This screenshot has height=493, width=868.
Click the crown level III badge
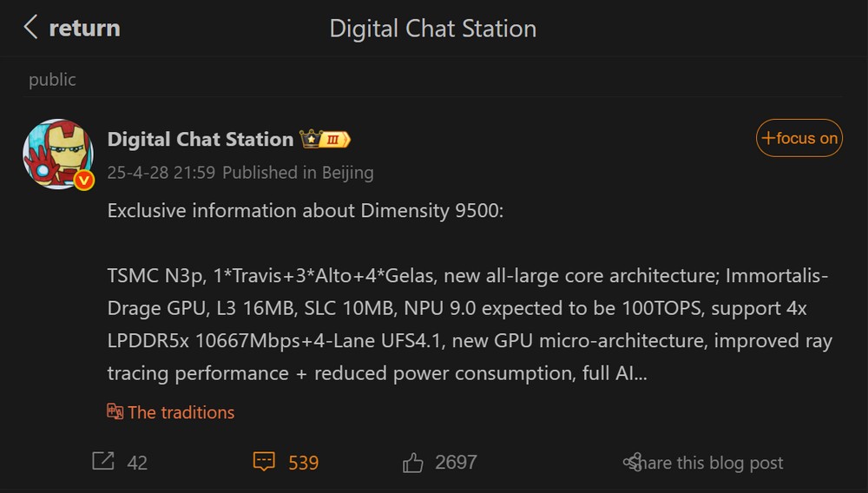pyautogui.click(x=325, y=139)
